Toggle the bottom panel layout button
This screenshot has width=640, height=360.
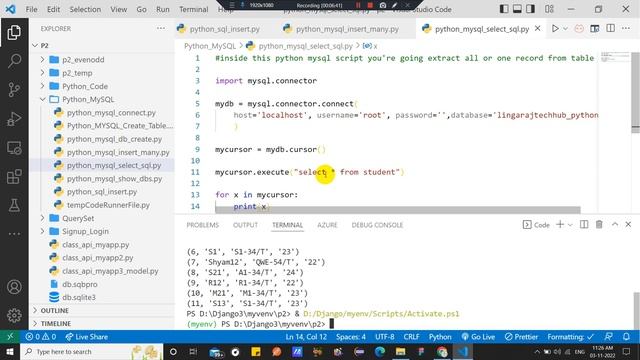coord(517,9)
